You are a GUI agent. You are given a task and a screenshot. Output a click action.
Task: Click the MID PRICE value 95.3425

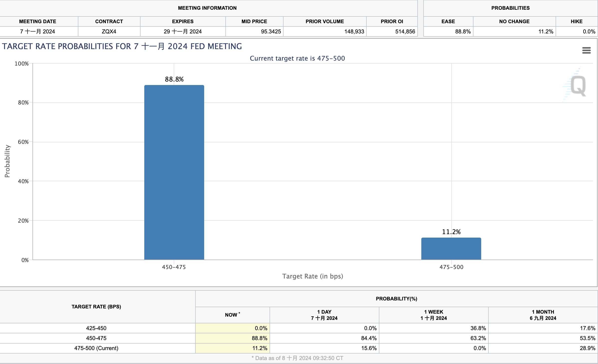[x=271, y=32]
